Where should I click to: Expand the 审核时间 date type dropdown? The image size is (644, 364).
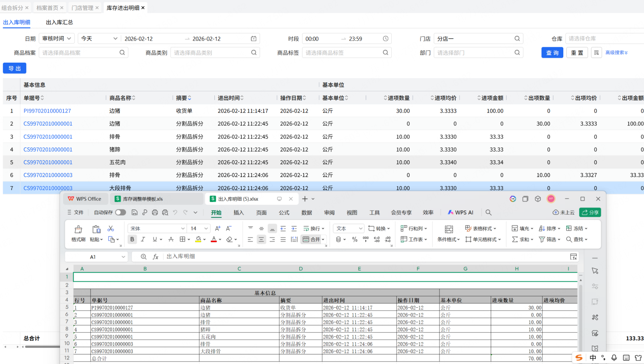click(57, 39)
